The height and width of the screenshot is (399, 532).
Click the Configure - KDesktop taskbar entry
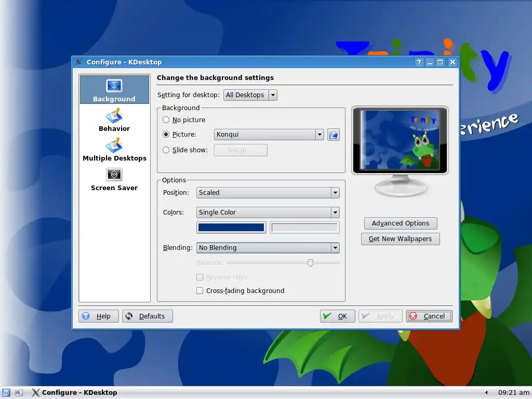click(x=75, y=393)
